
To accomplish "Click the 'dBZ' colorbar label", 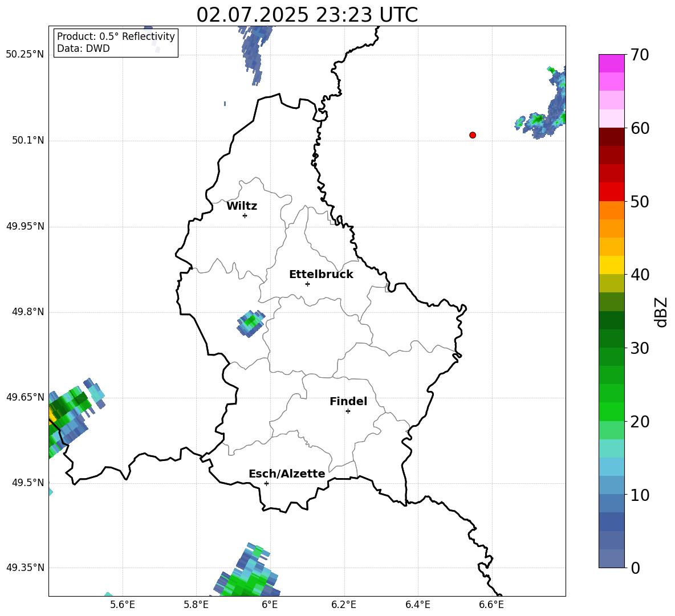I will (x=661, y=312).
